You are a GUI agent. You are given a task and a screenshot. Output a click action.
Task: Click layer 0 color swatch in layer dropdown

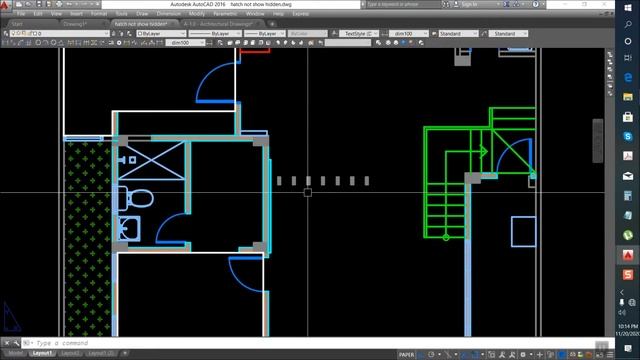tap(34, 33)
